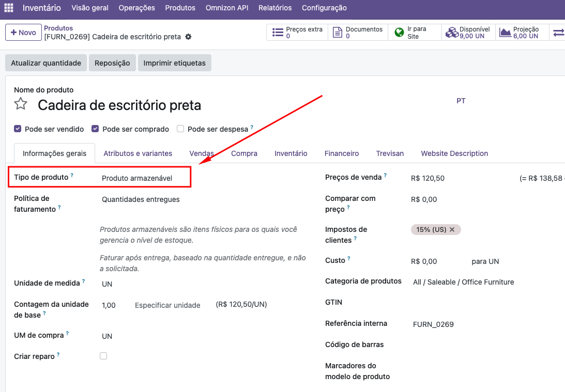Show help for Impostos de clientes
Image resolution: width=565 pixels, height=392 pixels.
(355, 238)
